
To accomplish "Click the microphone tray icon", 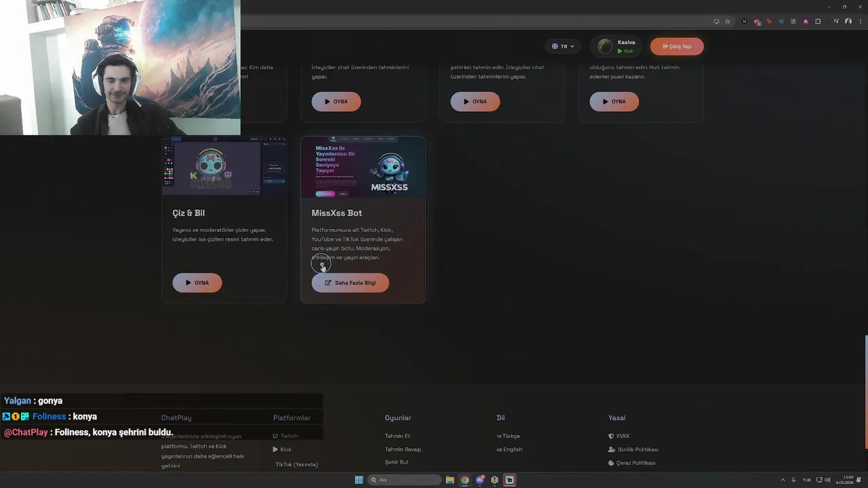I will tap(793, 480).
